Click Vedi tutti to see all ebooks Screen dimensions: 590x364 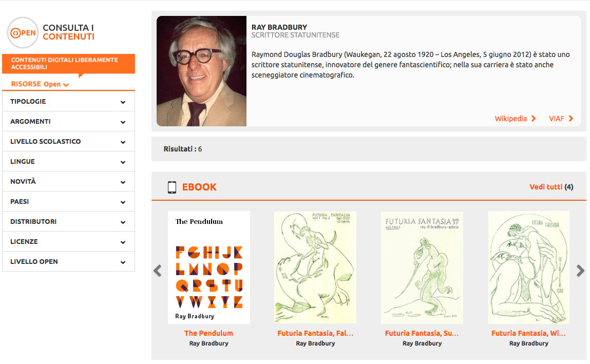[x=546, y=187]
